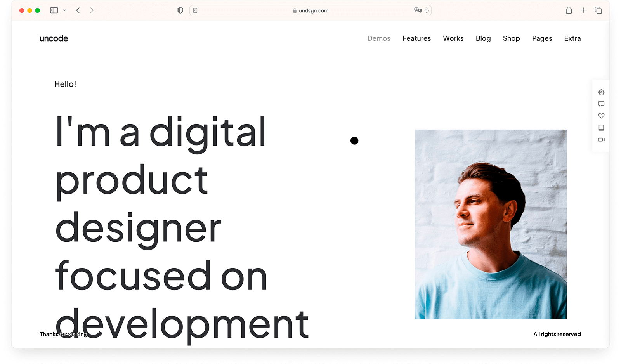Open the book documentation icon

click(x=601, y=128)
